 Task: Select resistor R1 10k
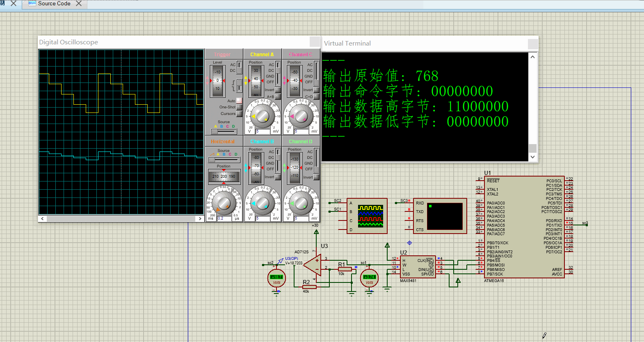345,269
